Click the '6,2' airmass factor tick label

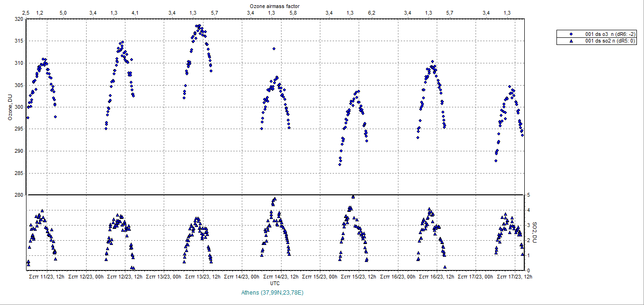(371, 13)
